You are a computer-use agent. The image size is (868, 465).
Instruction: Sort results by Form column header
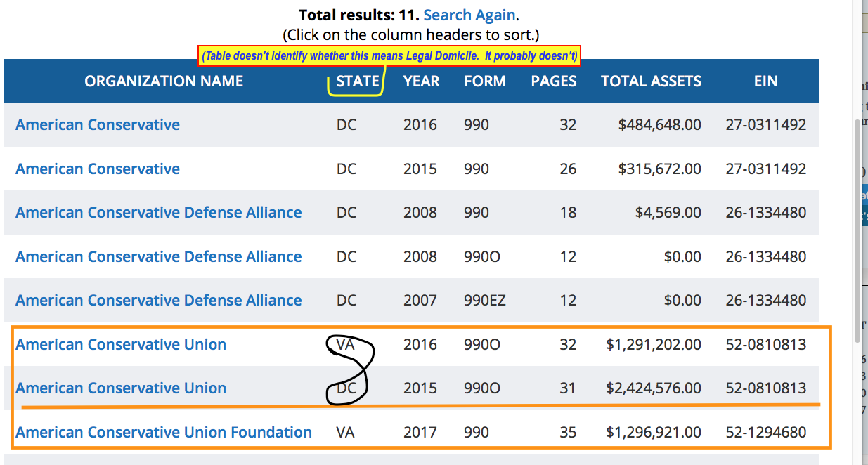485,81
